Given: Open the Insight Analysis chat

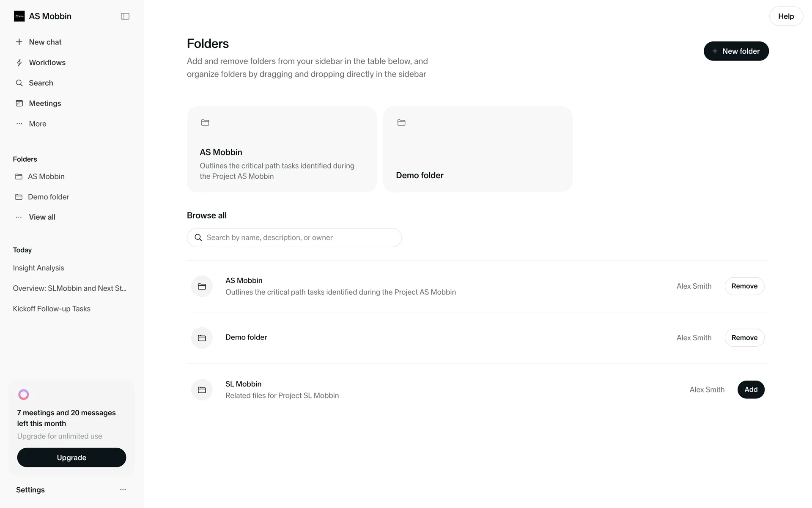Looking at the screenshot, I should click(x=38, y=268).
